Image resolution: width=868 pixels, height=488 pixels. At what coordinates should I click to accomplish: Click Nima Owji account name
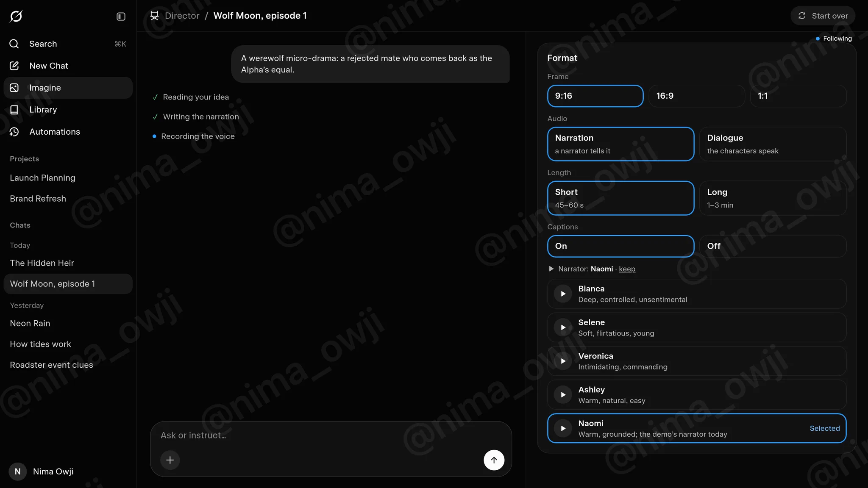[x=53, y=471]
